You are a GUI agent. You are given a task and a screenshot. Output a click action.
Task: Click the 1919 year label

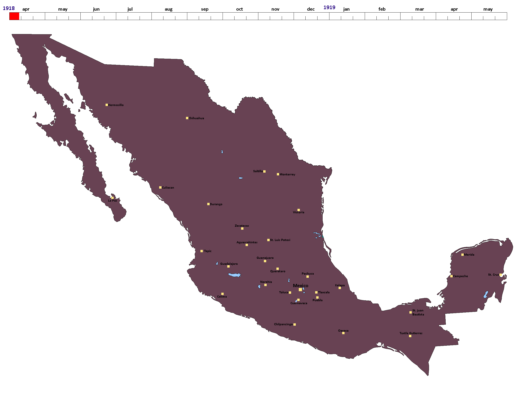click(x=329, y=7)
